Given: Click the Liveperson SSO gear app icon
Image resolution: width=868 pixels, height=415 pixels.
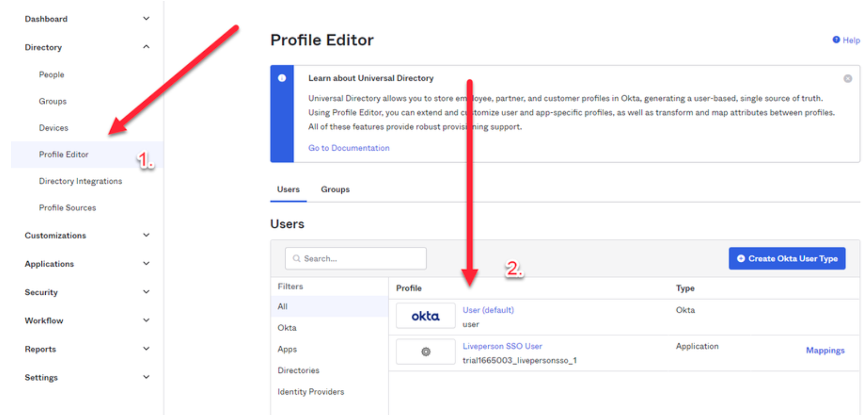Looking at the screenshot, I should pos(425,352).
